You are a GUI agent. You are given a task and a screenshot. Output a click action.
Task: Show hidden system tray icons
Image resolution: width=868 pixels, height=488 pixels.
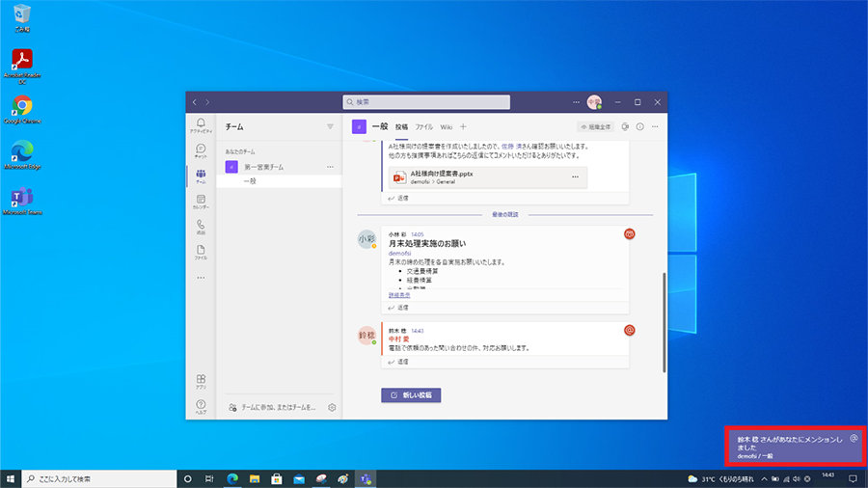click(x=764, y=479)
